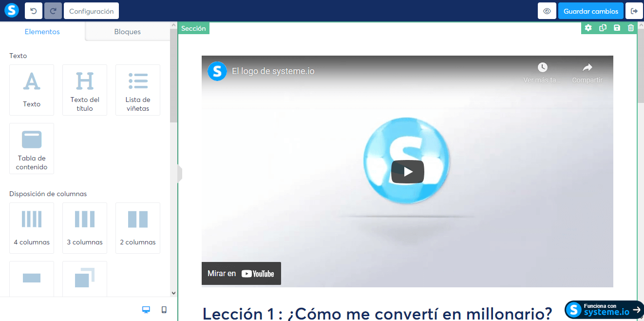This screenshot has width=644, height=321.
Task: Choose the 3 columnas layout
Action: pyautogui.click(x=85, y=228)
